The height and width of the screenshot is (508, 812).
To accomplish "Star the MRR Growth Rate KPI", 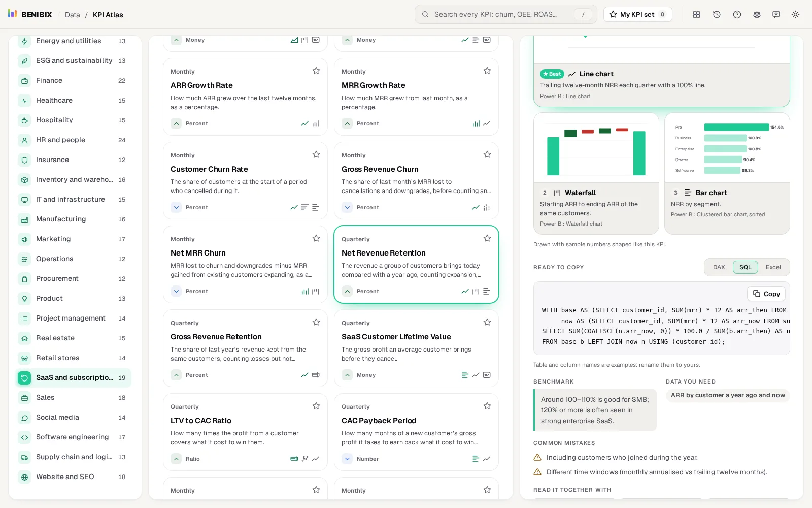I will click(487, 71).
